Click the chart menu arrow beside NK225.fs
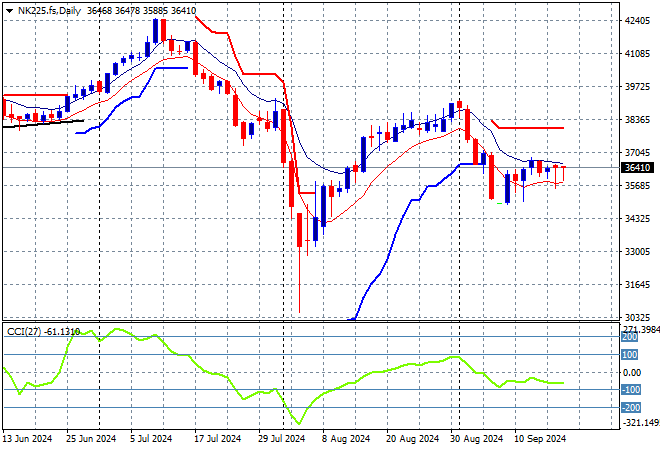The image size is (660, 450). (9, 11)
